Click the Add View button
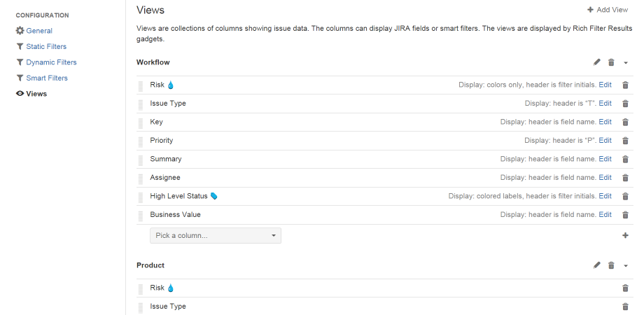 608,10
